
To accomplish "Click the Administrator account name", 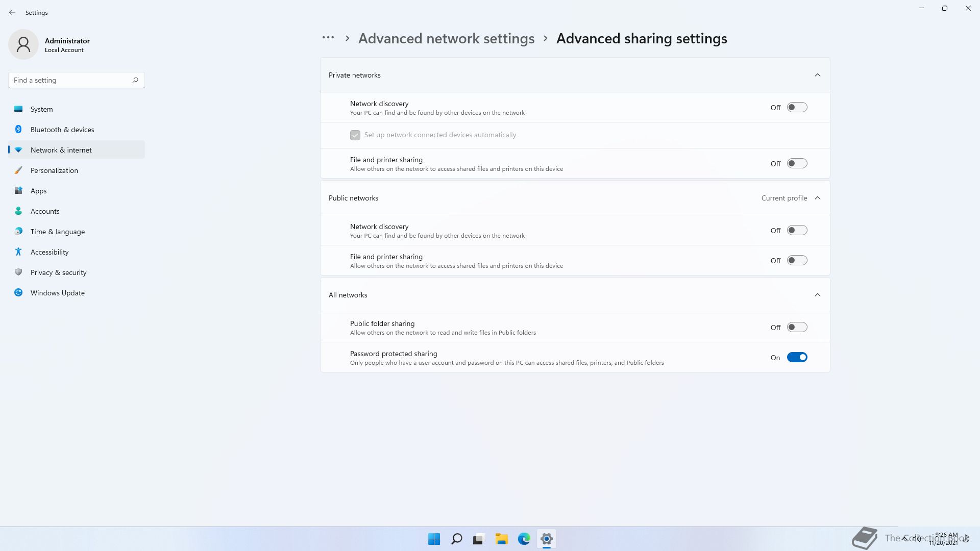I will (x=67, y=41).
